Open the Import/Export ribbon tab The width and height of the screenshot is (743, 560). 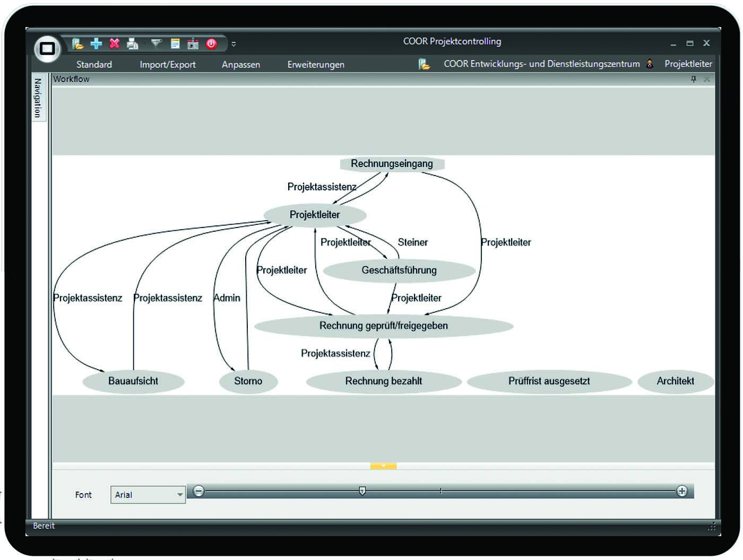[168, 65]
